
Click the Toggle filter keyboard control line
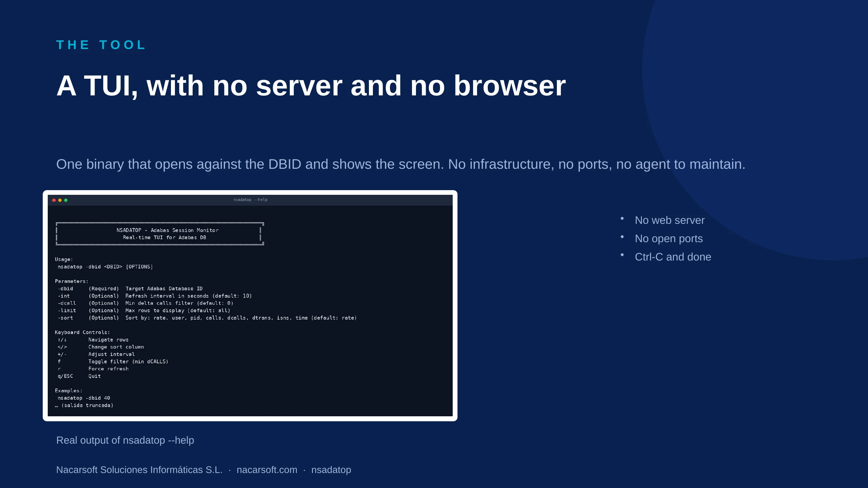(113, 362)
